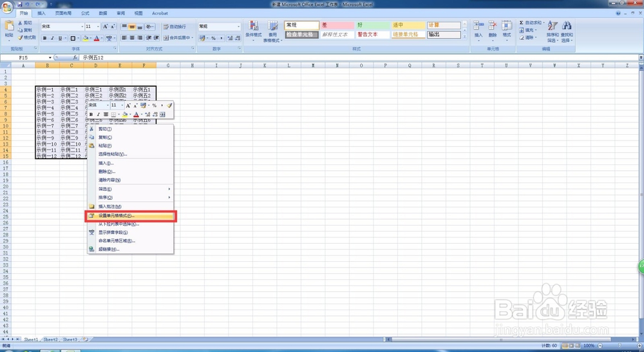Viewport: 644px width, 352px height.
Task: Open the Delete cells (删除) ribbon button
Action: tap(493, 30)
